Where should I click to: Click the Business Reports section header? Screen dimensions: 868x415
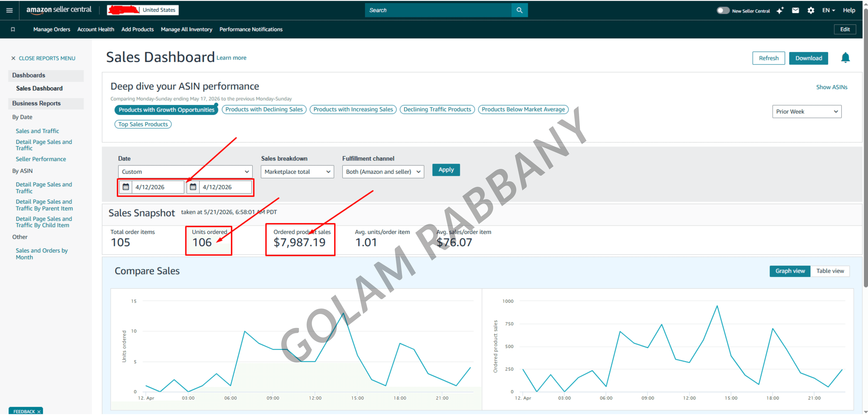point(46,103)
